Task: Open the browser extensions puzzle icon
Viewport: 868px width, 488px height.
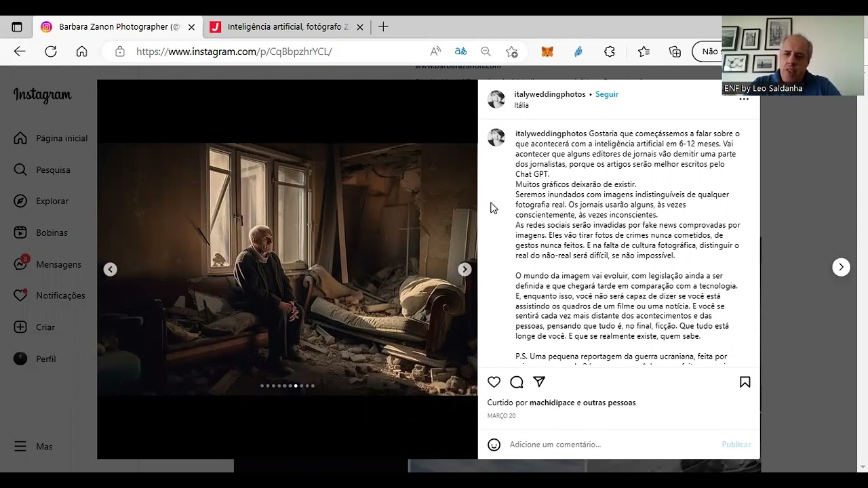Action: coord(610,52)
